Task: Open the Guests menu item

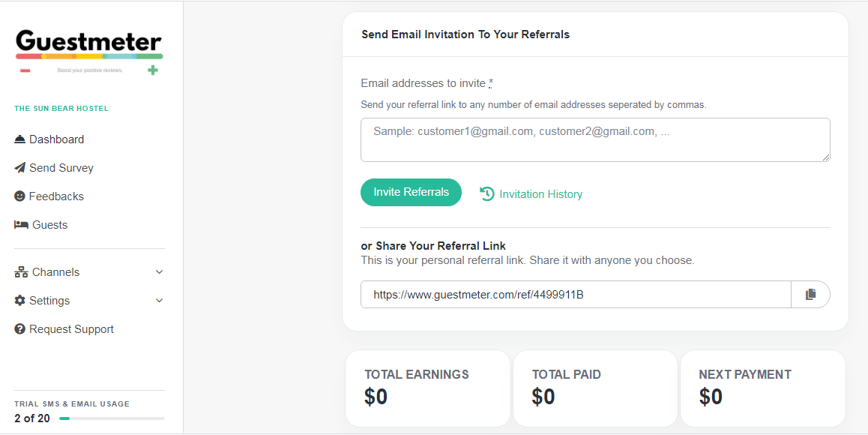Action: pyautogui.click(x=41, y=224)
